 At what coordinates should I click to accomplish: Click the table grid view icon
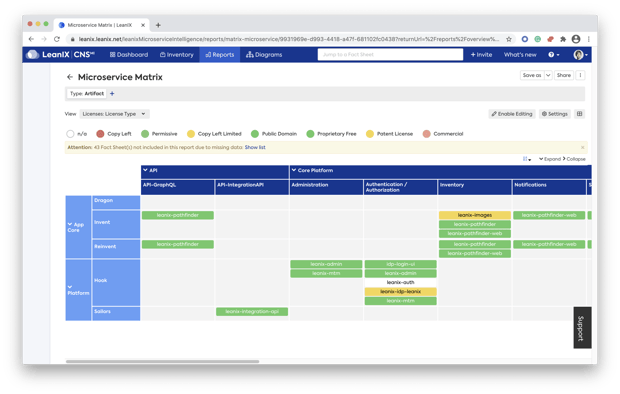[x=580, y=114]
